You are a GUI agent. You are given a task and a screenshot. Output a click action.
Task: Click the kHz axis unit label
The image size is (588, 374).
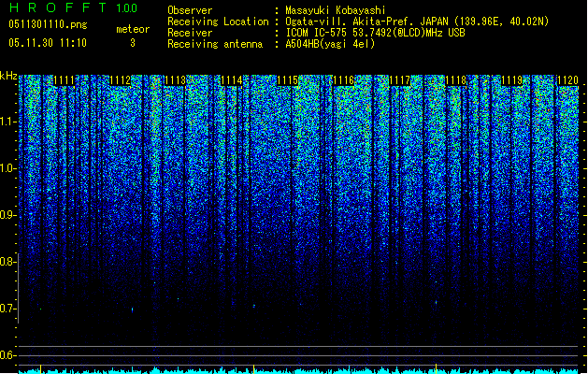tap(8, 76)
